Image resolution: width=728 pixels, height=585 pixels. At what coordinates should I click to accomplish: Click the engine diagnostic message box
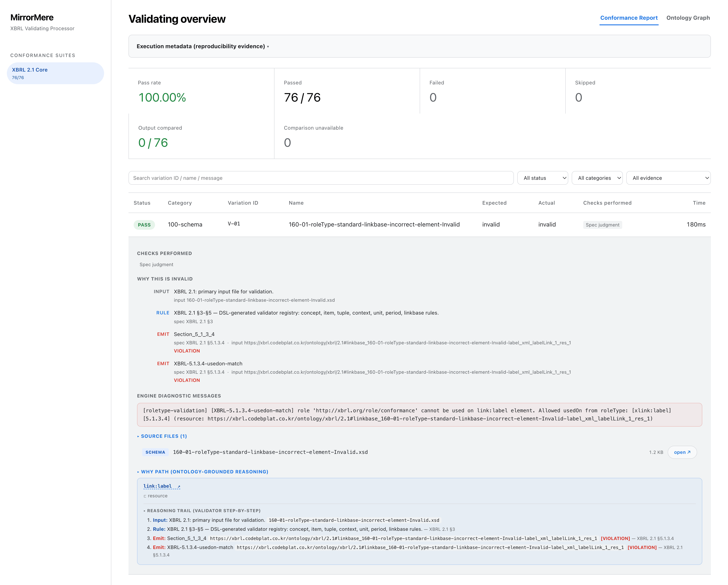pos(419,415)
